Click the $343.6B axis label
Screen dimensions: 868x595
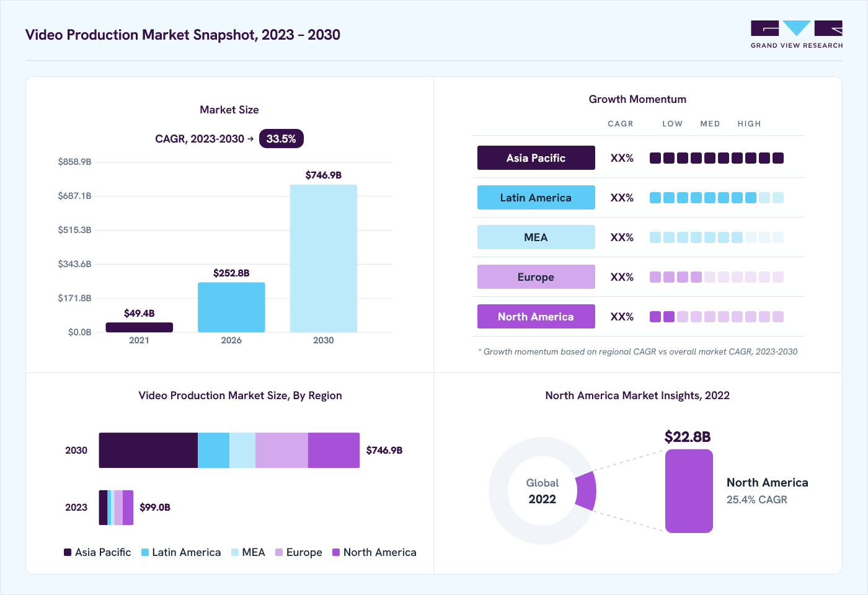(x=74, y=264)
